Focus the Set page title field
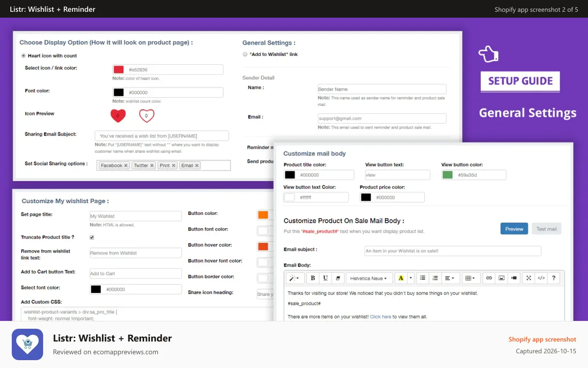The width and height of the screenshot is (588, 368). point(135,216)
